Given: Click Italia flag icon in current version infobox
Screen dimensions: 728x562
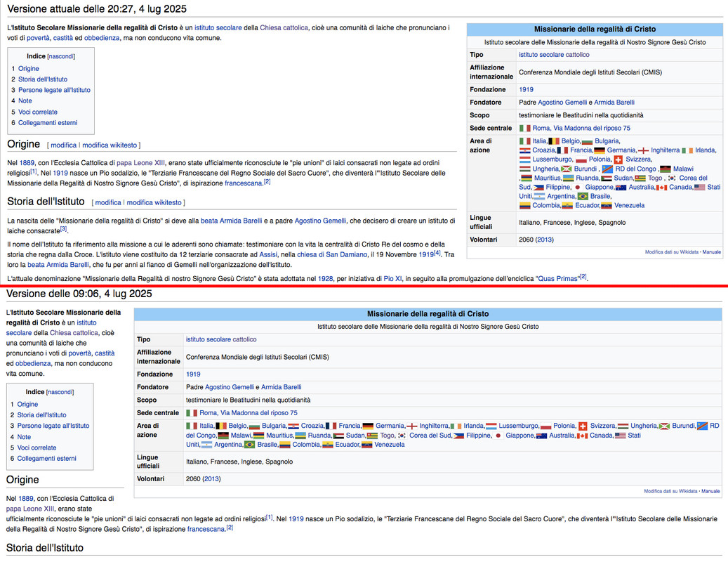Looking at the screenshot, I should point(524,141).
